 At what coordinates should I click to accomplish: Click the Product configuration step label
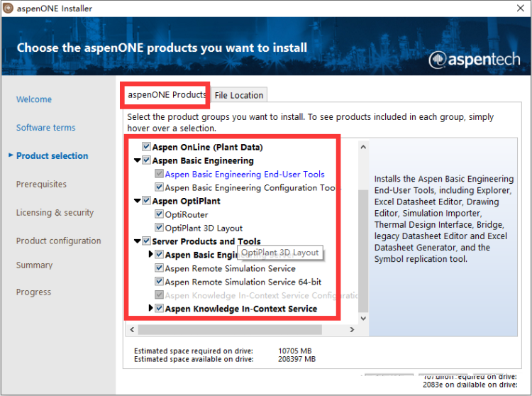59,241
